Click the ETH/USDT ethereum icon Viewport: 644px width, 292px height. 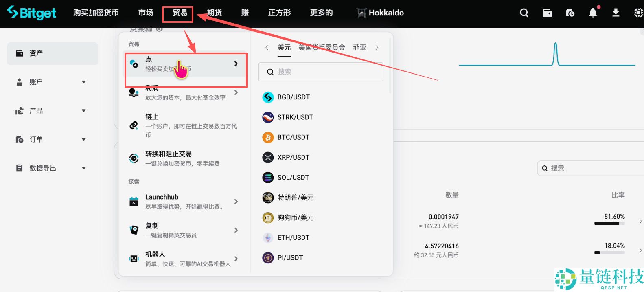[x=268, y=237]
